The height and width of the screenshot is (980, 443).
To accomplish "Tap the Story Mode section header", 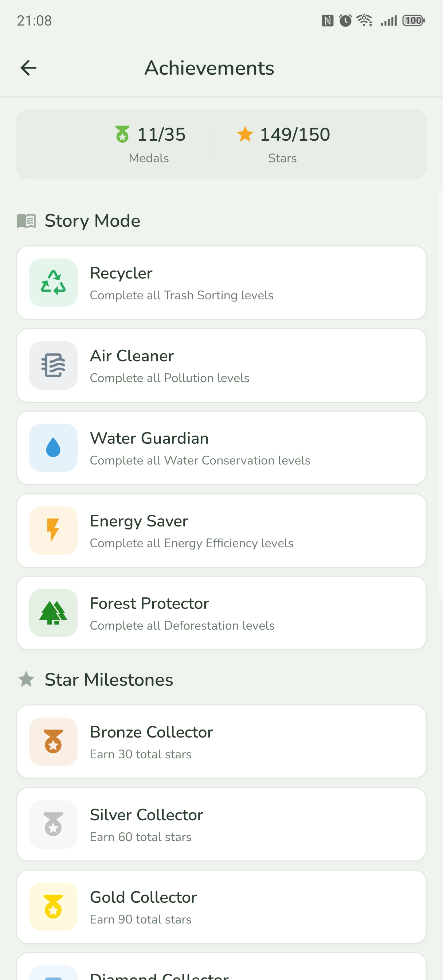I will coord(92,221).
